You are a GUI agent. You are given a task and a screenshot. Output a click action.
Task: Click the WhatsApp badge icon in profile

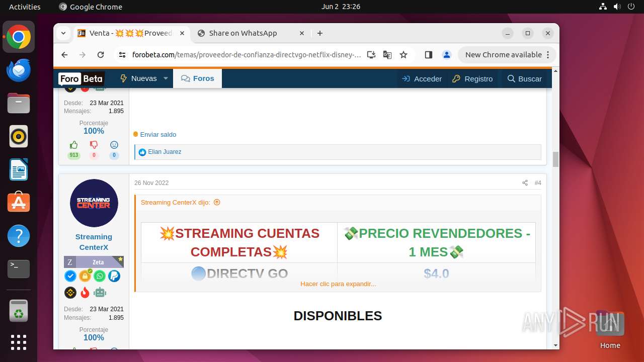coord(100,276)
